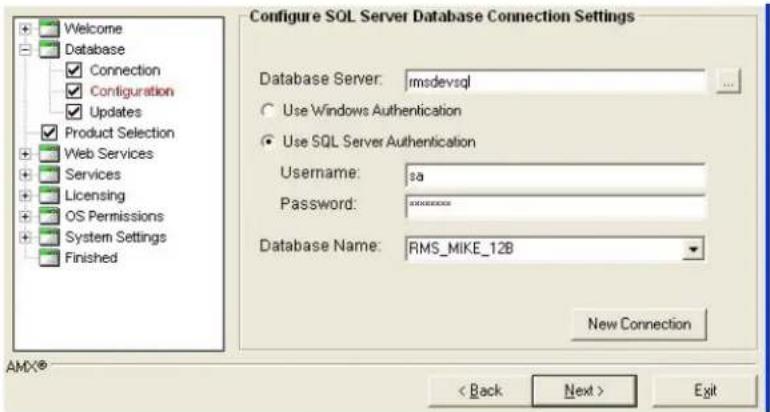Click the System Settings tree item label
Viewport: 770px width, 412px height.
click(x=115, y=237)
